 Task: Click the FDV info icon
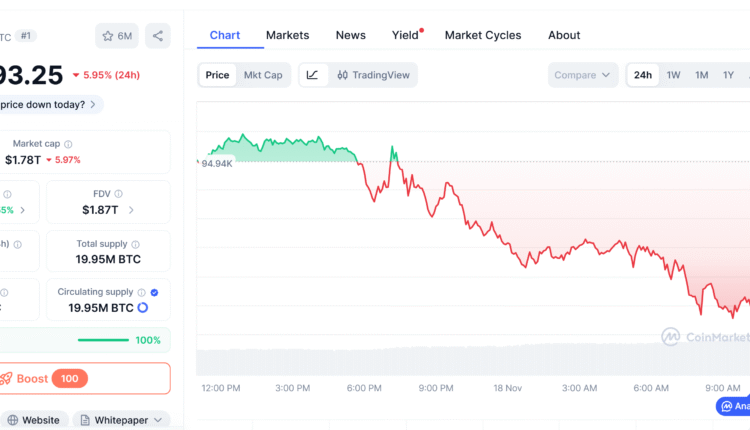[x=119, y=194]
